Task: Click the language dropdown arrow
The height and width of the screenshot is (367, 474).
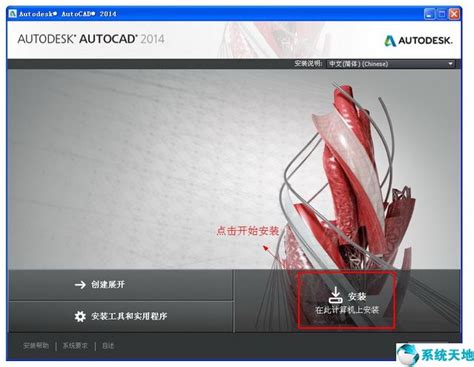Action: (450, 64)
